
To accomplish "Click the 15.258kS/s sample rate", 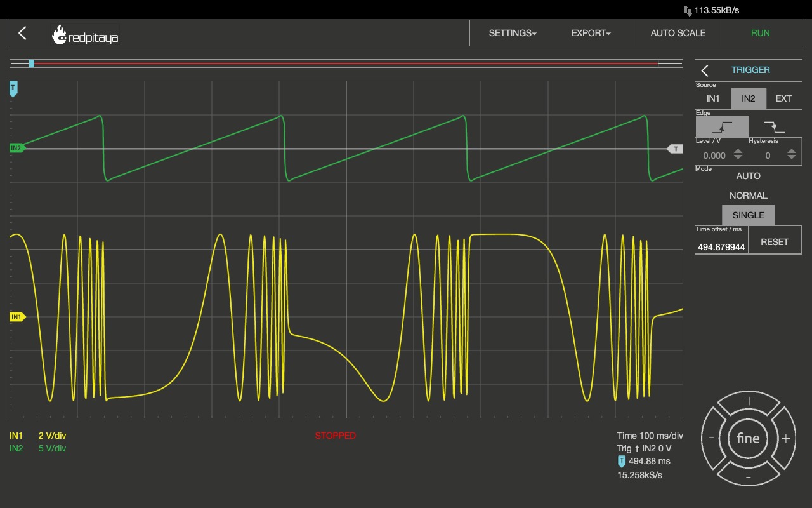I will (639, 475).
